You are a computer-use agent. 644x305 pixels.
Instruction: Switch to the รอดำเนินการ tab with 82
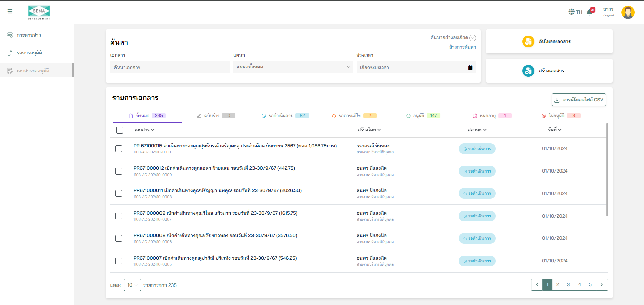[285, 116]
